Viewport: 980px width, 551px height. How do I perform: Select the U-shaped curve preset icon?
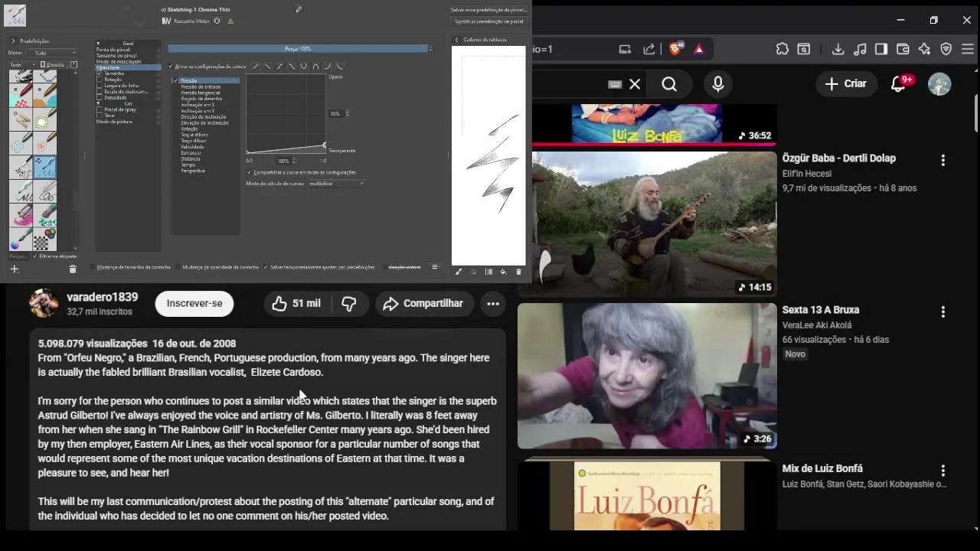tap(303, 66)
